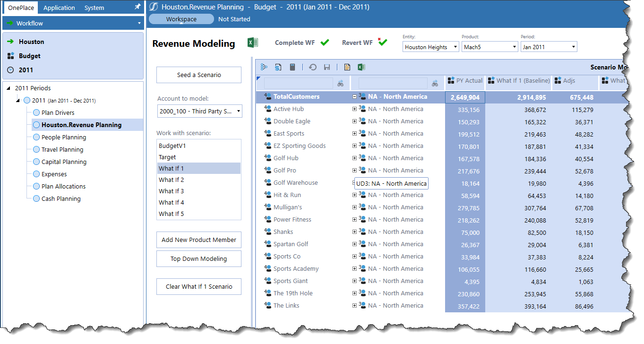Switch to the Application tab

(59, 8)
